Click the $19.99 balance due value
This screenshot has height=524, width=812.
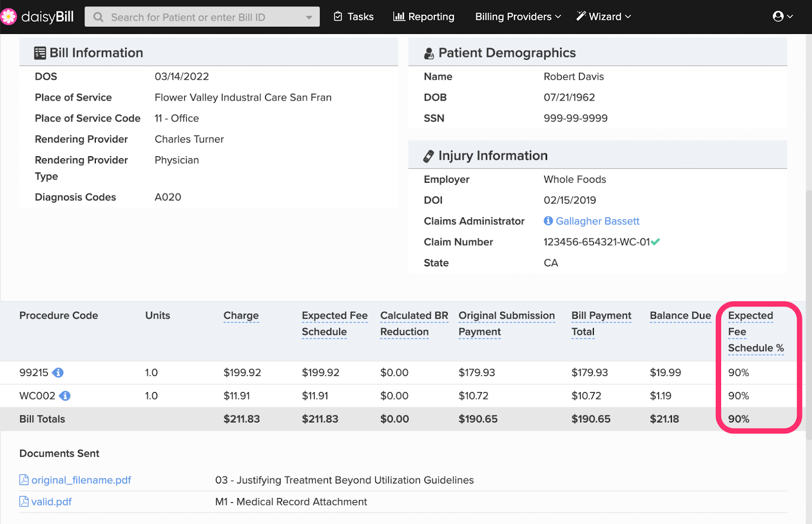pos(665,373)
